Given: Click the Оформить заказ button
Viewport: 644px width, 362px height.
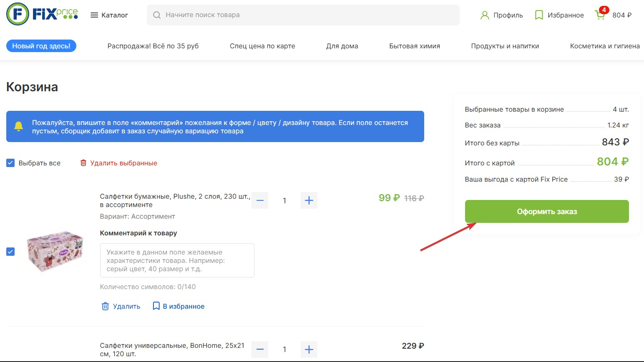Looking at the screenshot, I should (547, 211).
